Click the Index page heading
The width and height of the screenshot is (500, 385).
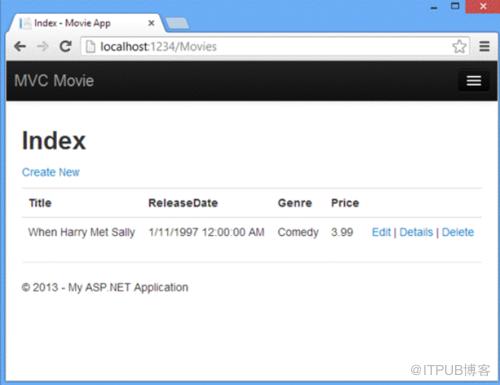[x=54, y=141]
